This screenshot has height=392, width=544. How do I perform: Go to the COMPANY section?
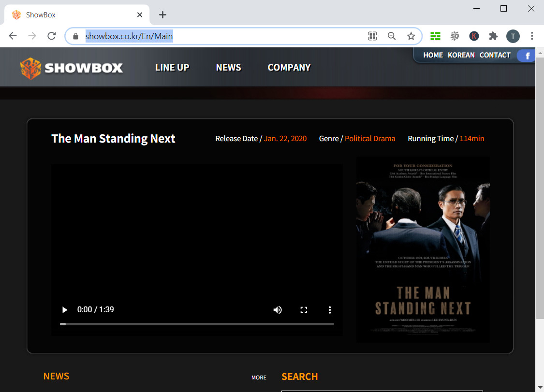point(289,67)
